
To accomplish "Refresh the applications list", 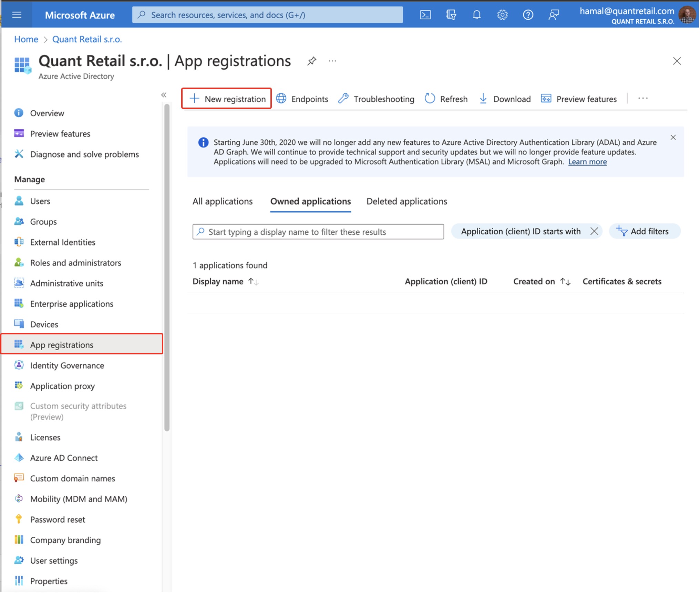I will click(446, 99).
